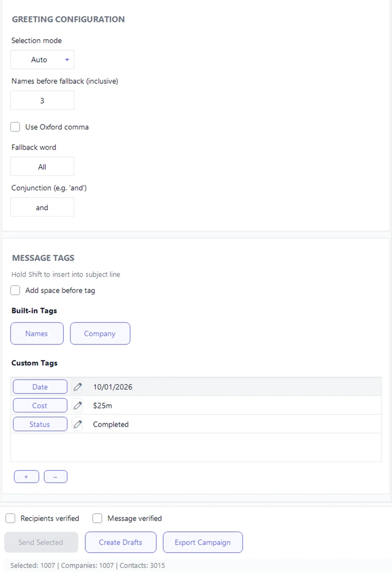This screenshot has width=392, height=575.
Task: Tick the Recipients verified checkbox
Action: (x=10, y=519)
